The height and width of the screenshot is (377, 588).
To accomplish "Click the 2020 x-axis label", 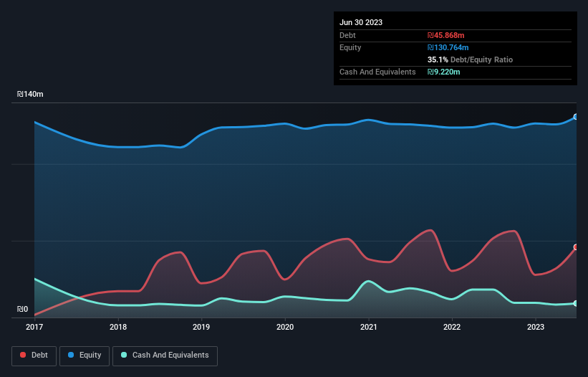I will [x=285, y=327].
